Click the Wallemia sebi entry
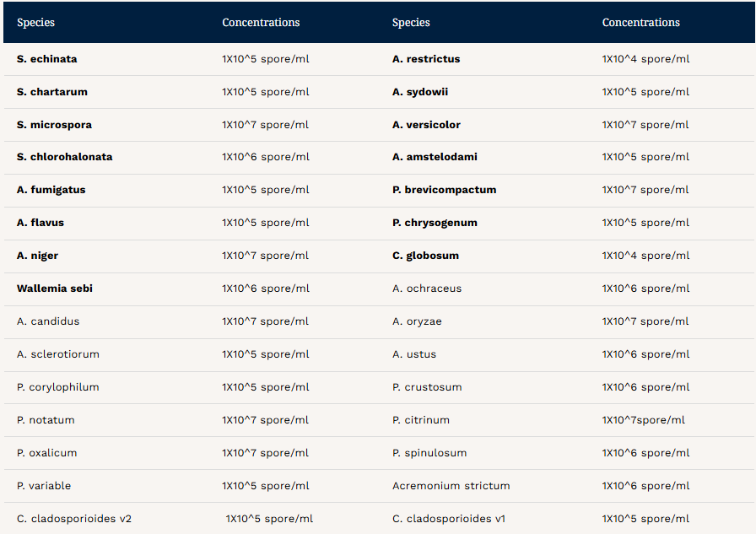 (55, 289)
